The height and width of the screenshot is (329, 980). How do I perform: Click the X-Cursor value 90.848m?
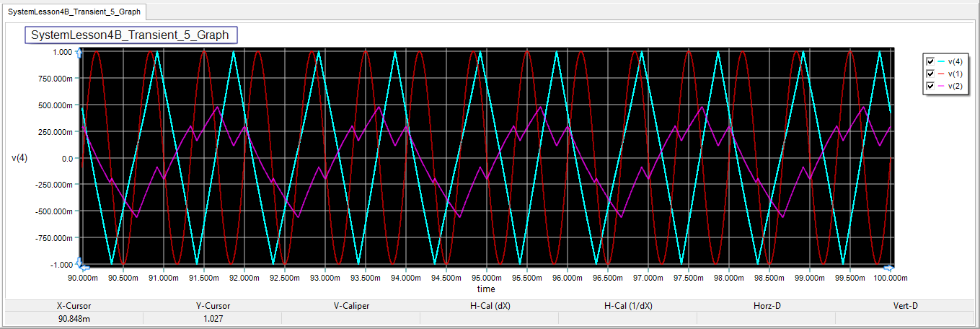coord(74,318)
